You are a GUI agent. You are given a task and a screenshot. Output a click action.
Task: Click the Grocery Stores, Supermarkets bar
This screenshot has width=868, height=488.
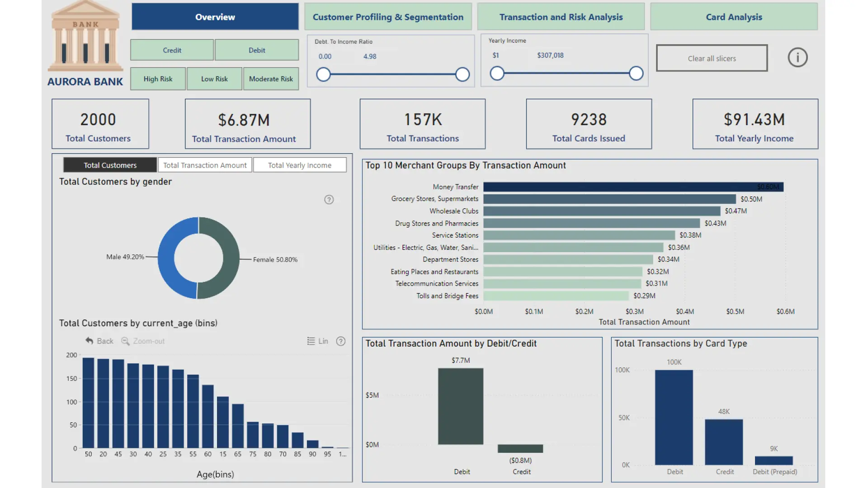[609, 199]
